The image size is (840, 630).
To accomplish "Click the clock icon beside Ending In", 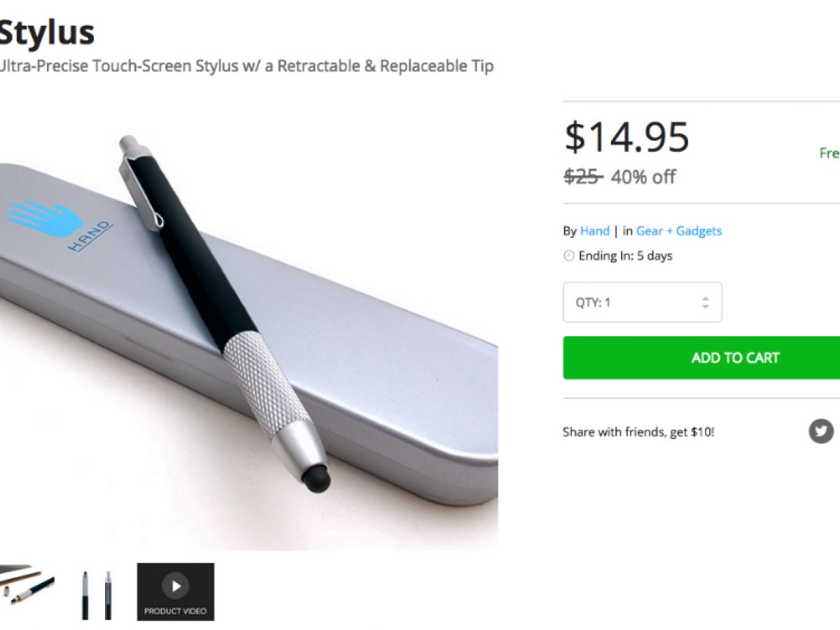I will point(569,256).
